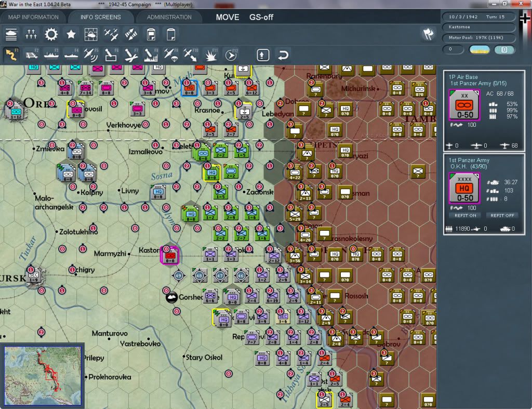Click the end turn F12 icon
Image resolution: width=532 pixels, height=409 pixels.
231,55
